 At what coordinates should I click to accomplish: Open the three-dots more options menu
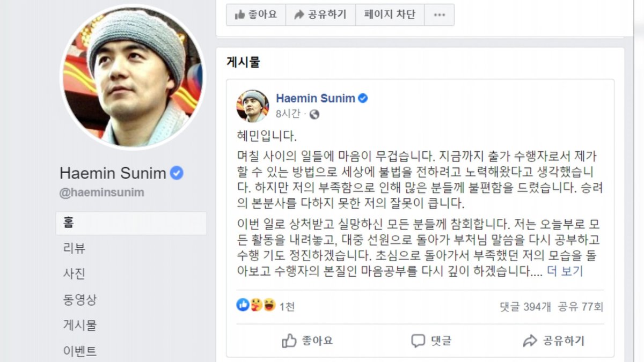point(439,15)
